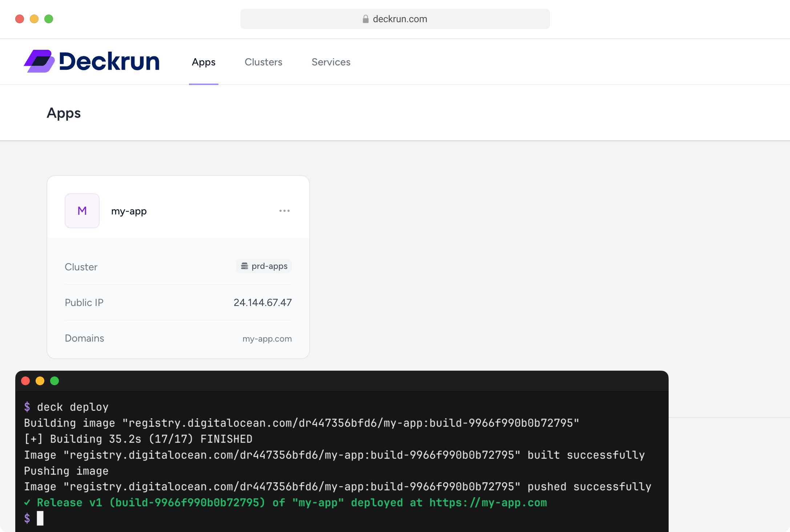Viewport: 790px width, 532px height.
Task: Switch to the Services tab
Action: pos(331,62)
